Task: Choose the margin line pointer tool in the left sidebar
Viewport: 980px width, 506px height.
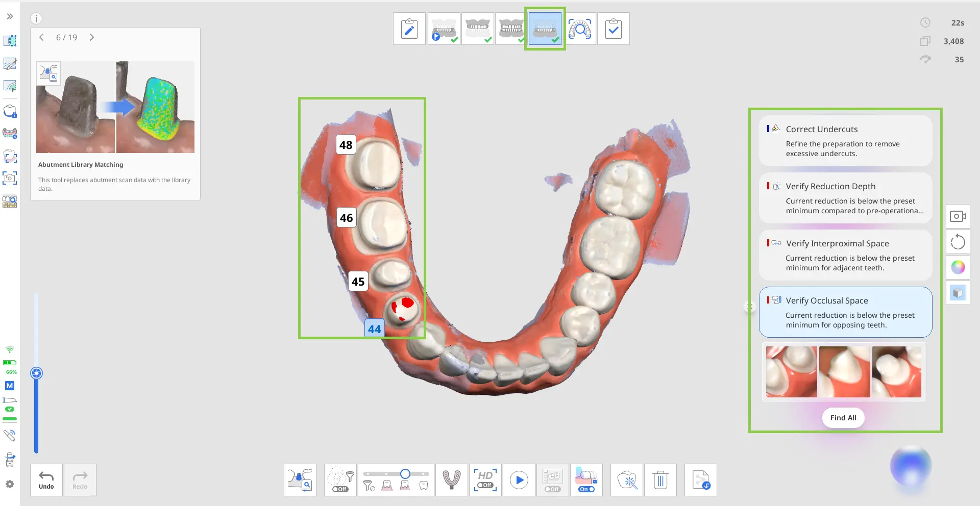Action: click(x=10, y=86)
